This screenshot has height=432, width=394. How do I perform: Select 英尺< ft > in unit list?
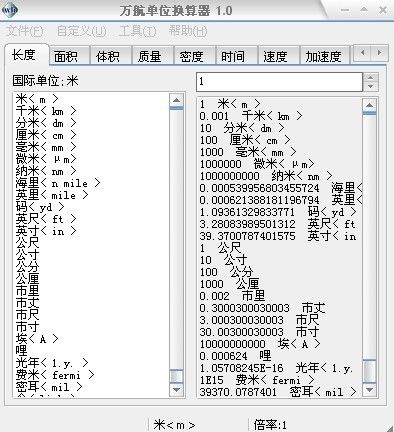(46, 219)
